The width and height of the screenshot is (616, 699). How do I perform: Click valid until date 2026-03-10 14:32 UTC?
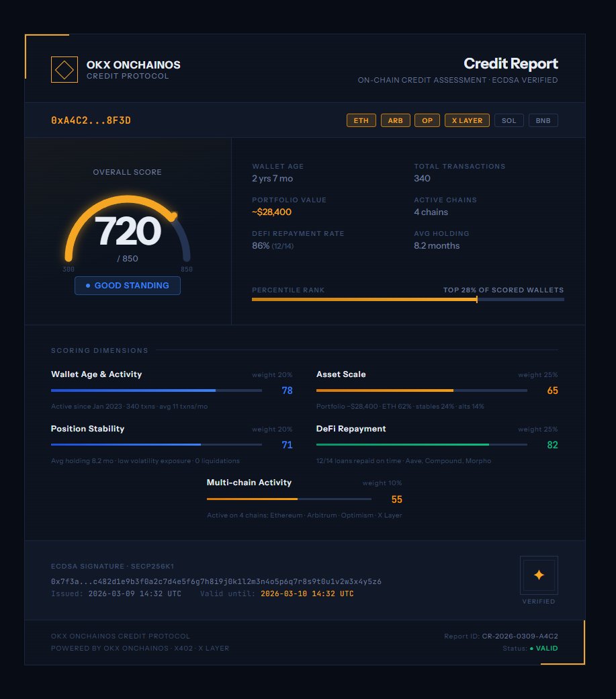click(x=307, y=593)
